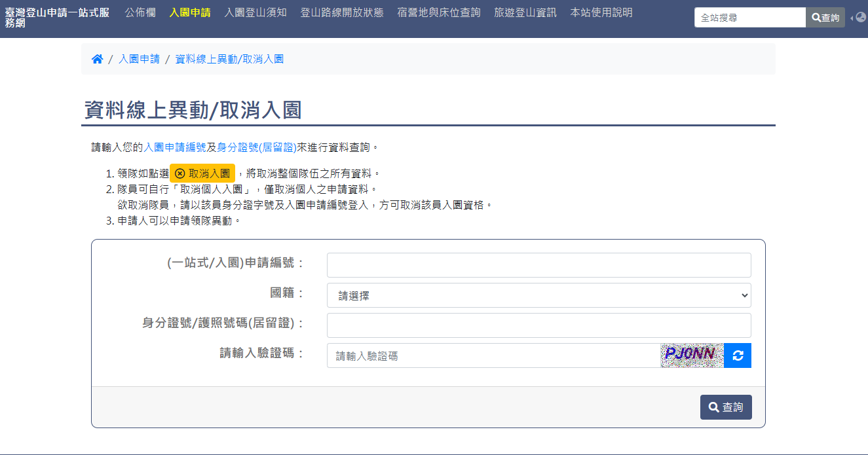Open the 入園申請 menu item
Screen dimensions: 868x455
(x=190, y=12)
